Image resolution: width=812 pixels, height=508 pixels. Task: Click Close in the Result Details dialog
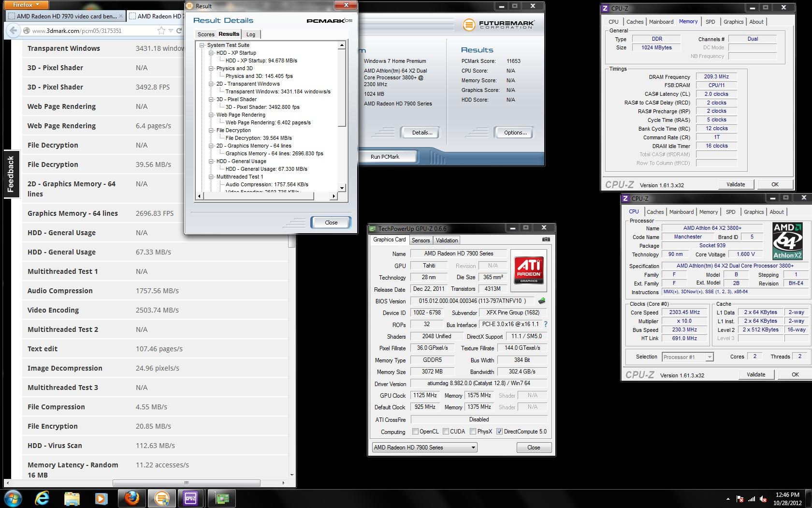[331, 223]
